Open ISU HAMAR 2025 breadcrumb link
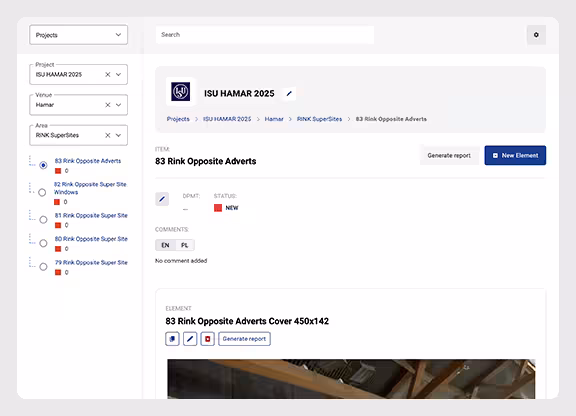Screen dimensions: 576x416 tap(227, 119)
